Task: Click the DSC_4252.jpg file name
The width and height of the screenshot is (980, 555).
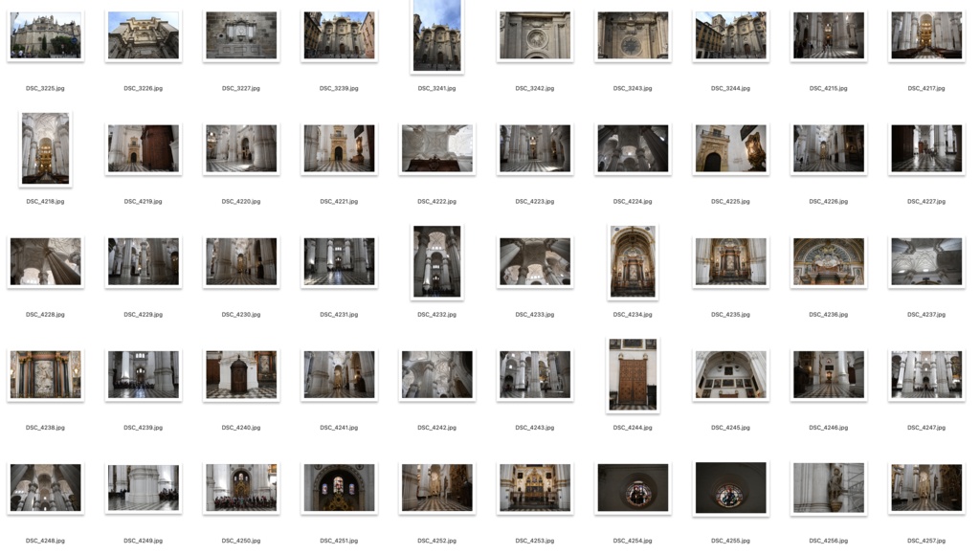Action: point(436,542)
